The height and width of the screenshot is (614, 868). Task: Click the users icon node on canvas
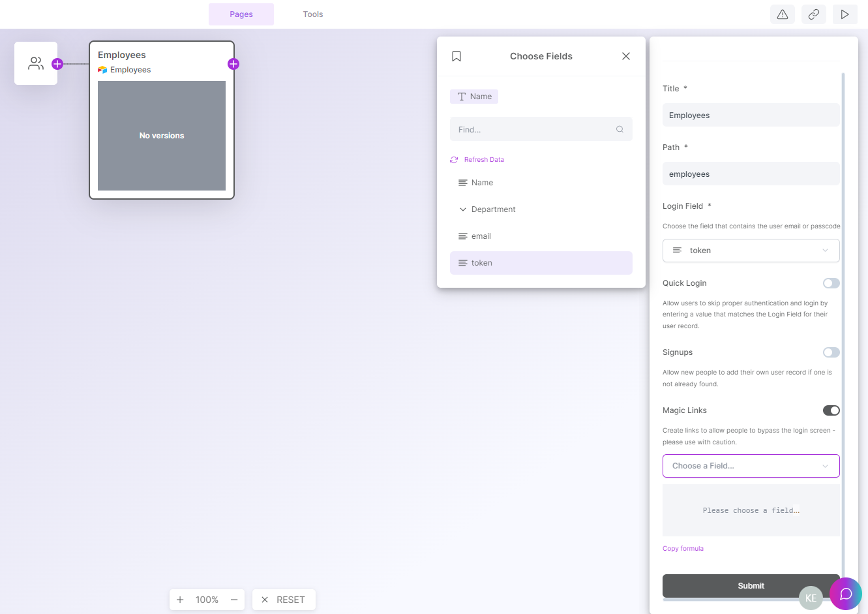pos(36,63)
